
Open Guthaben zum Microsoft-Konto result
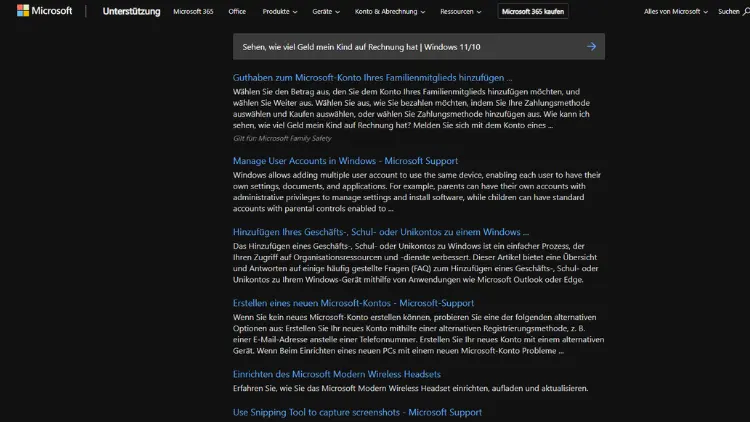point(373,78)
